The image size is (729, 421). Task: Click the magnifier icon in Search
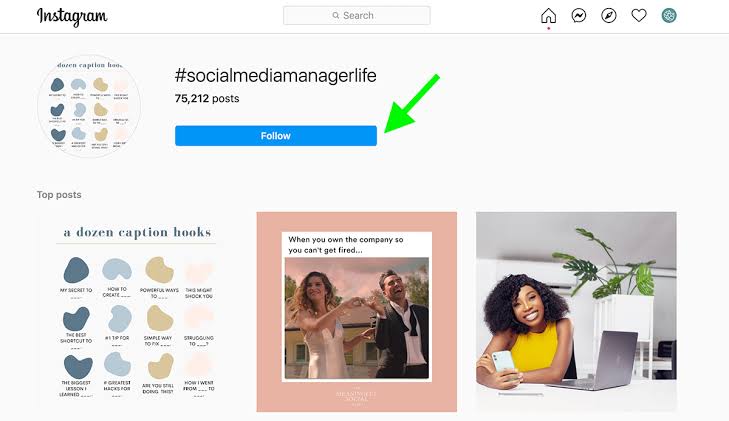(336, 15)
